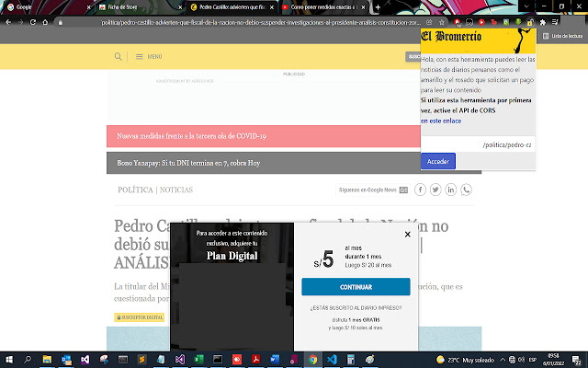Open the Calculator from the taskbar
The image size is (588, 368).
point(351,360)
